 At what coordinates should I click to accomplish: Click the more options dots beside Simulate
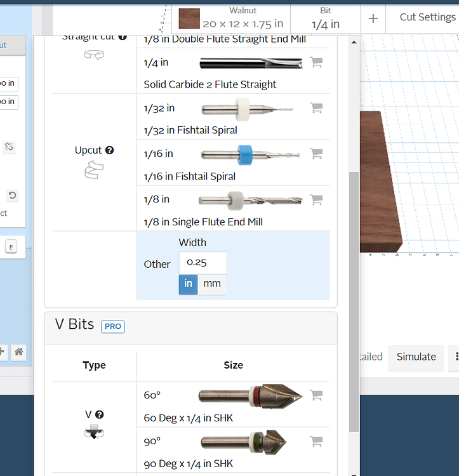[456, 357]
